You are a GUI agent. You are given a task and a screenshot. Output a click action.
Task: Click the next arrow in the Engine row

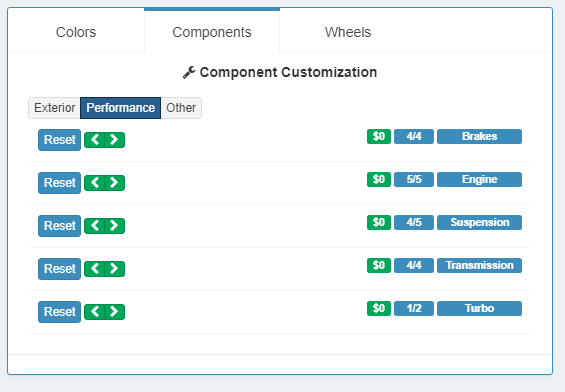tap(115, 183)
